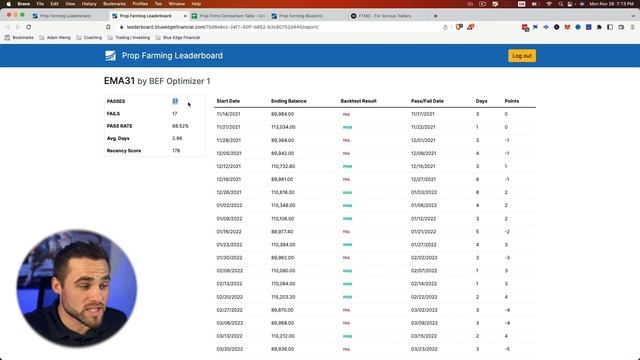Open the Trading / Investing bookmarks folder
Screen dimensions: 640x360
pyautogui.click(x=129, y=38)
